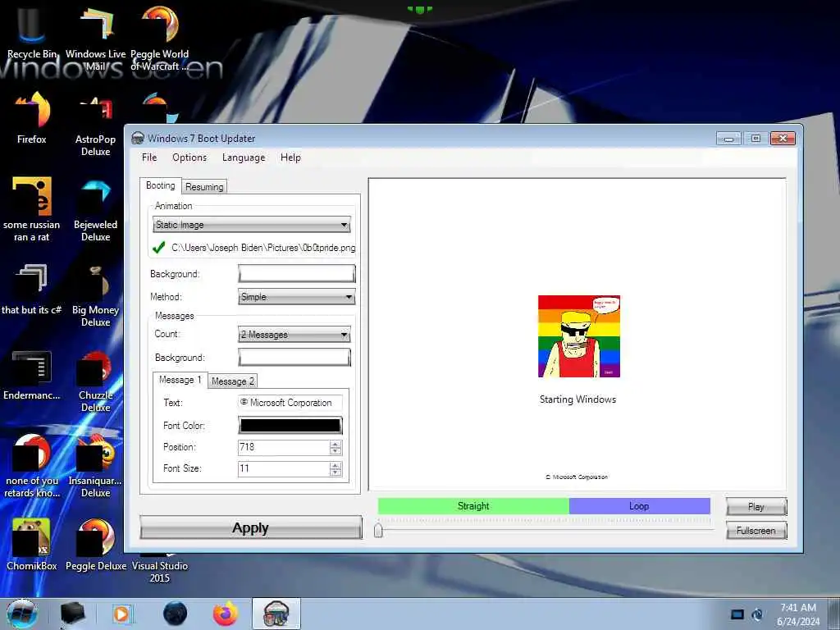
Task: Click Windows 7 Boot Updater taskbar button
Action: point(276,614)
